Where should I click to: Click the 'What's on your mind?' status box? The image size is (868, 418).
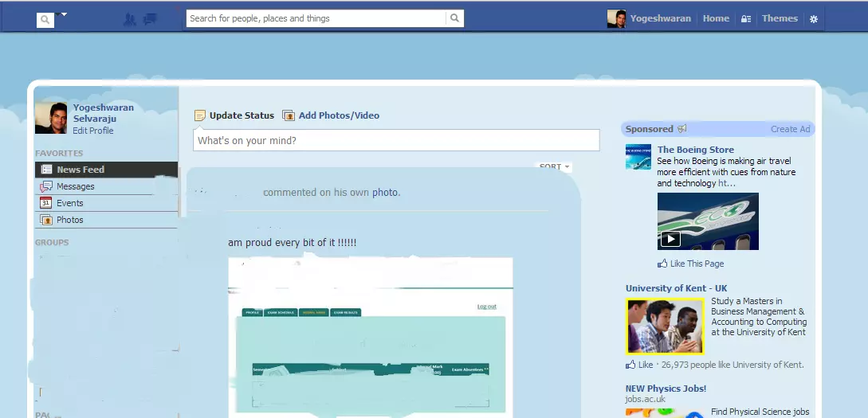point(396,140)
